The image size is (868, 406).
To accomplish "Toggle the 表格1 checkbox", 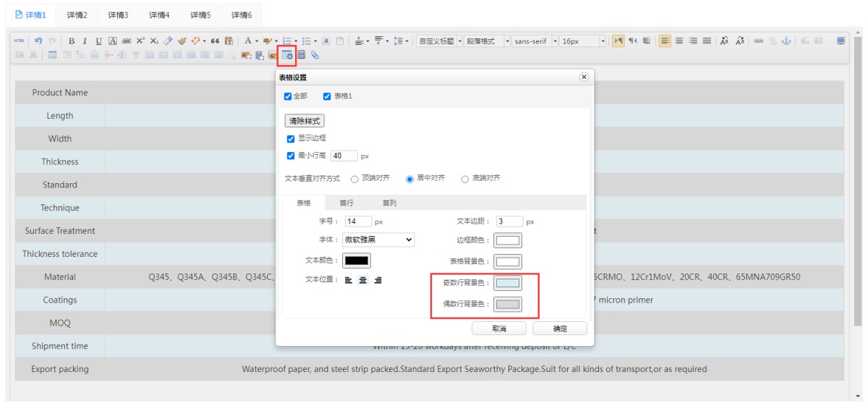I will click(327, 96).
